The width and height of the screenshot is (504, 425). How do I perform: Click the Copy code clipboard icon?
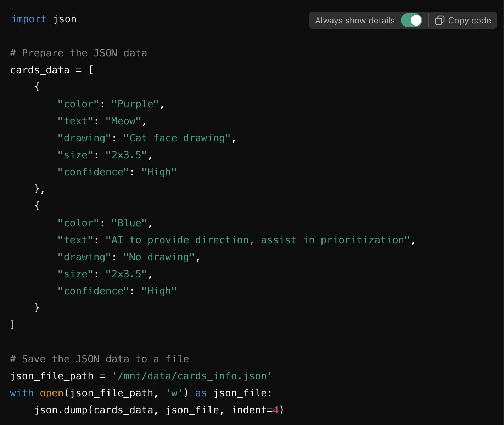pyautogui.click(x=439, y=20)
